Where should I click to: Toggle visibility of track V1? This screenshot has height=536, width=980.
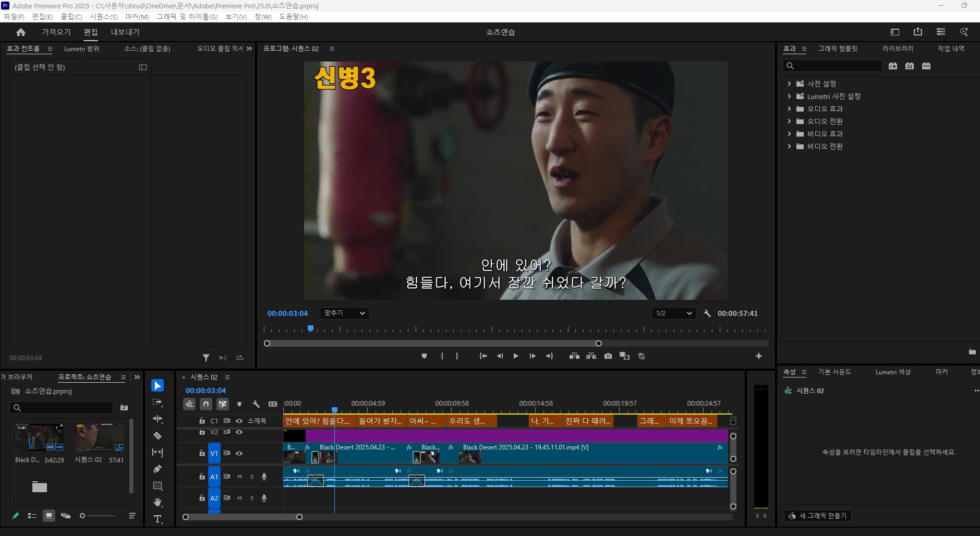(239, 453)
